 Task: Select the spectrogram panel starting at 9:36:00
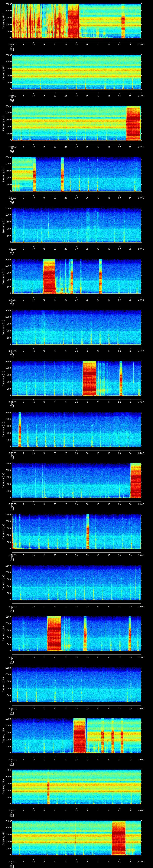tap(76, 634)
